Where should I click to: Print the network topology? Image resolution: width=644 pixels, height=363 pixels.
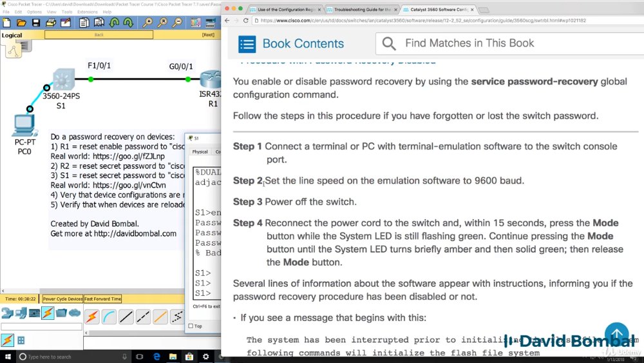click(x=51, y=23)
